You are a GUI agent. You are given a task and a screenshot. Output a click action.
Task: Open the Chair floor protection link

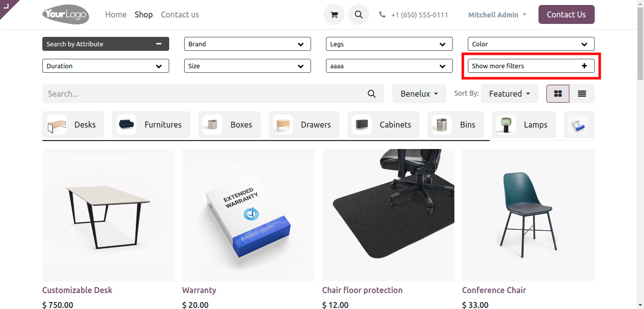tap(362, 290)
